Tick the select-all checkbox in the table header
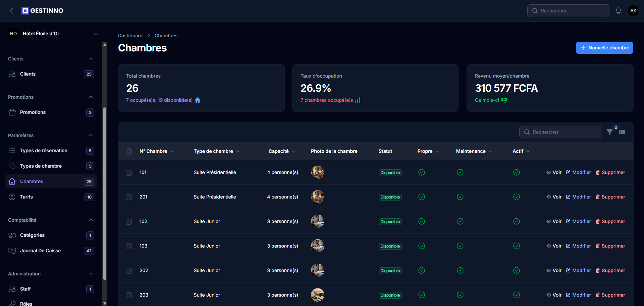The height and width of the screenshot is (306, 644). [x=129, y=151]
